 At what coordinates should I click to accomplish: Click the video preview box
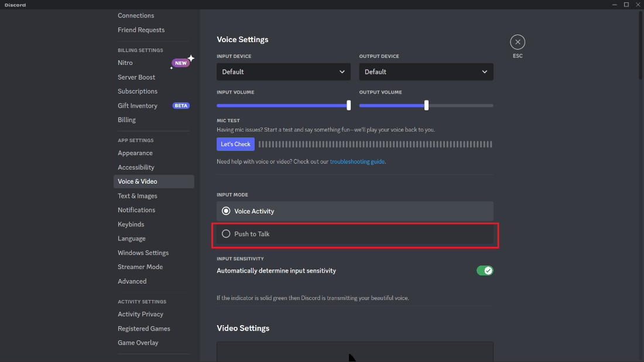355,351
